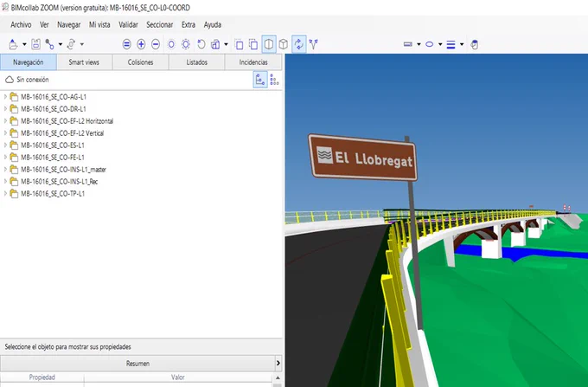Open the Ayuda menu

pyautogui.click(x=212, y=25)
